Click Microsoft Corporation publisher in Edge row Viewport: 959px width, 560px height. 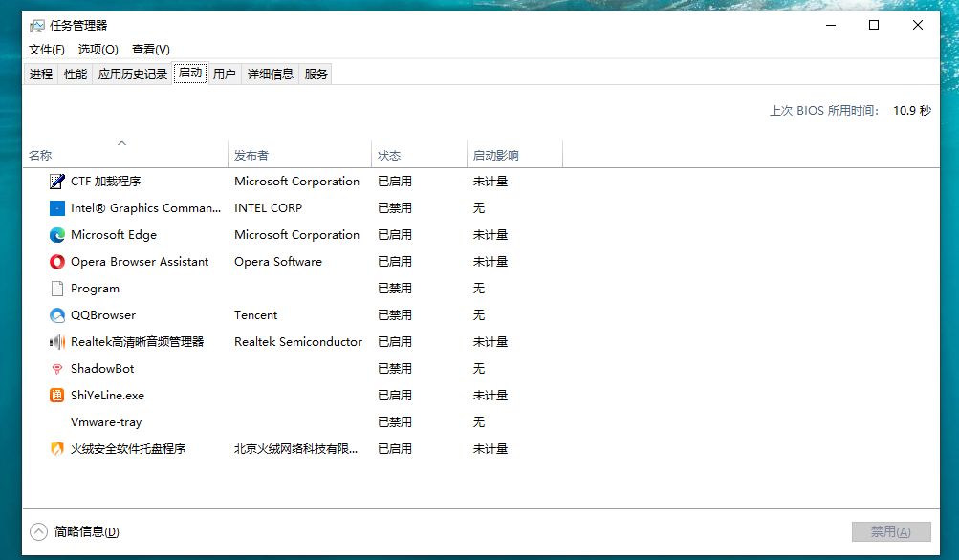[x=296, y=235]
